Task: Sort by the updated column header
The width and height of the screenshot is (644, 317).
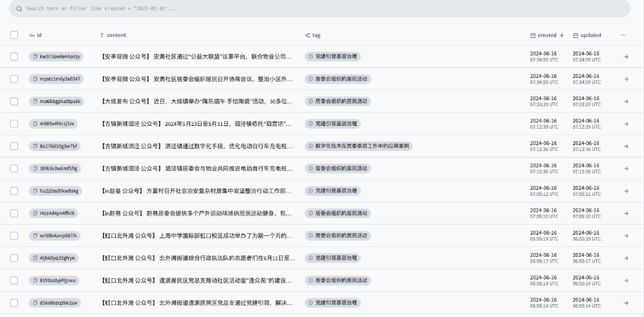Action: (x=587, y=35)
